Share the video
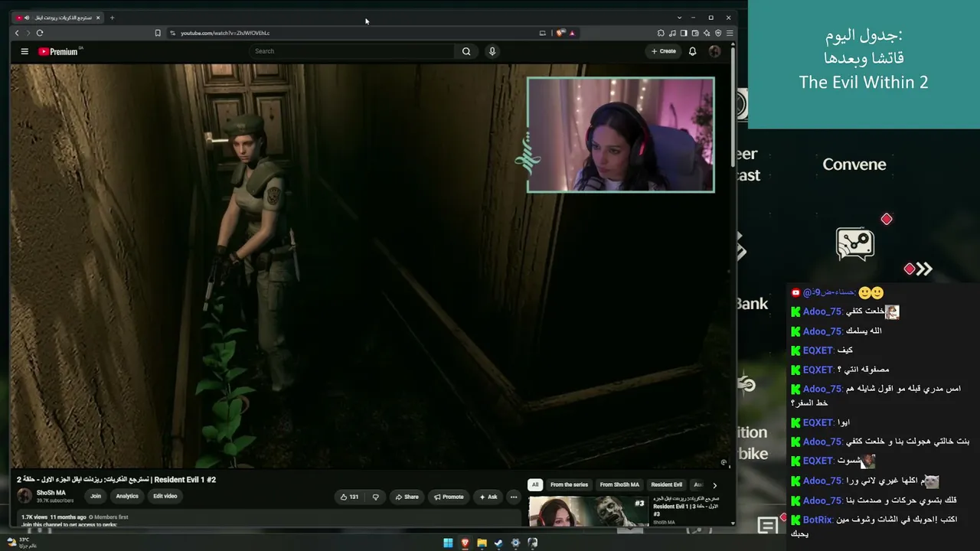 point(407,497)
